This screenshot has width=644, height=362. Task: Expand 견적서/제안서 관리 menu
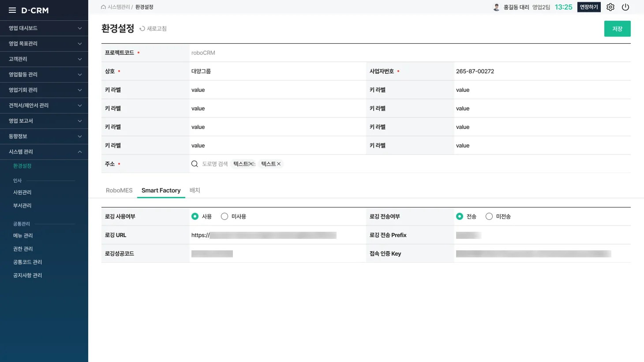point(44,106)
